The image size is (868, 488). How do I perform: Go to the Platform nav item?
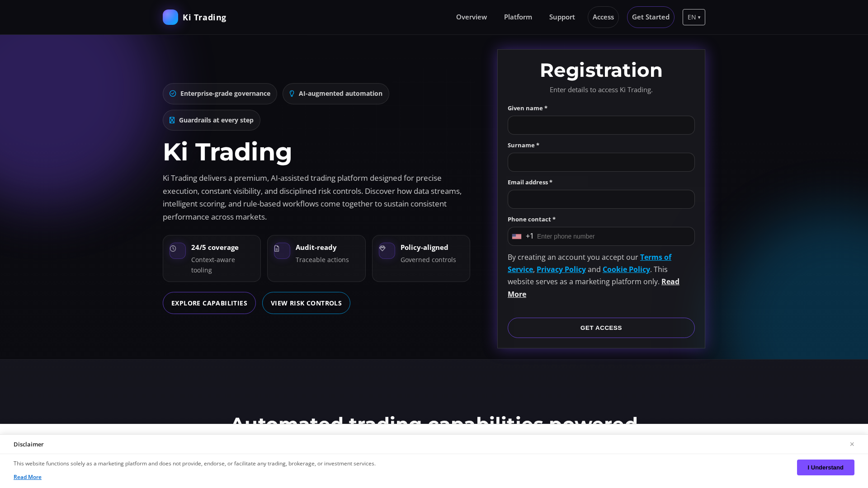[518, 17]
